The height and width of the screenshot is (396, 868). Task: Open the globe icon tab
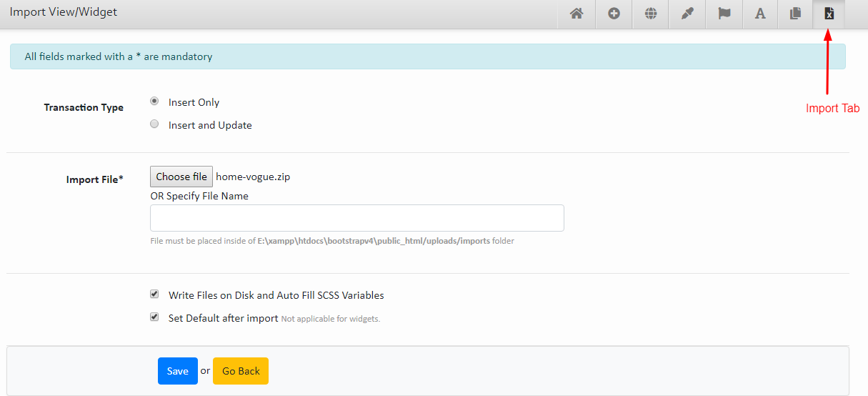tap(650, 14)
